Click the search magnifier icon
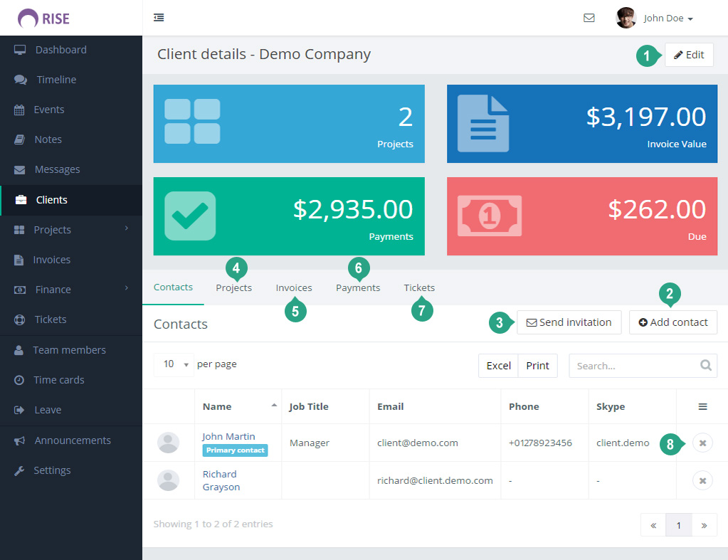Viewport: 728px width, 560px height. (x=706, y=366)
